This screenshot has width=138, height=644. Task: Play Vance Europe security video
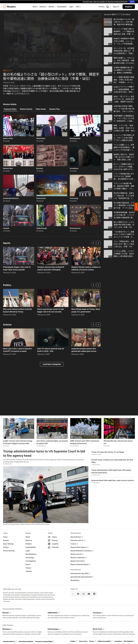(53, 298)
